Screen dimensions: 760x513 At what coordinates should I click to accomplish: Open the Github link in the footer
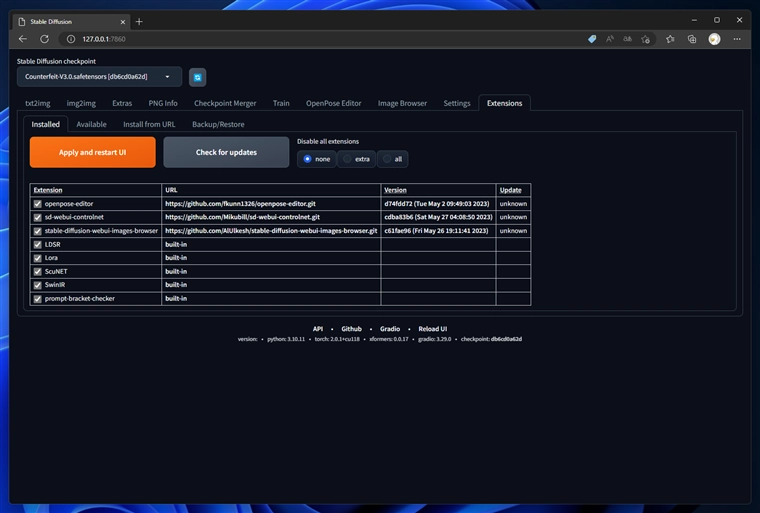351,329
